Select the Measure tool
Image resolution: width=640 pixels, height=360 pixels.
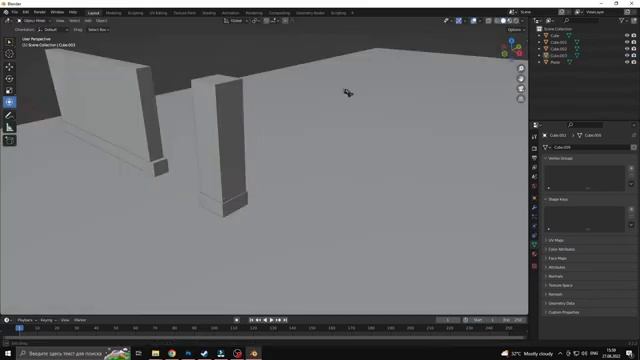click(9, 127)
